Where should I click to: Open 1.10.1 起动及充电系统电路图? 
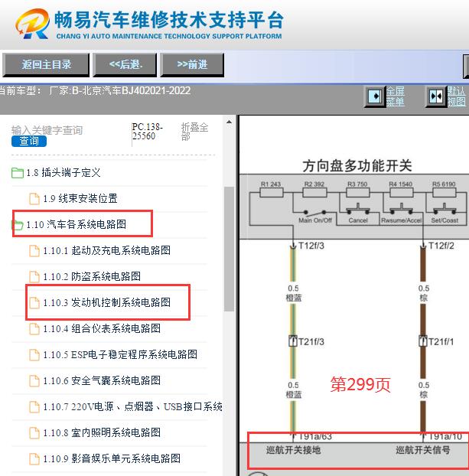(x=106, y=250)
